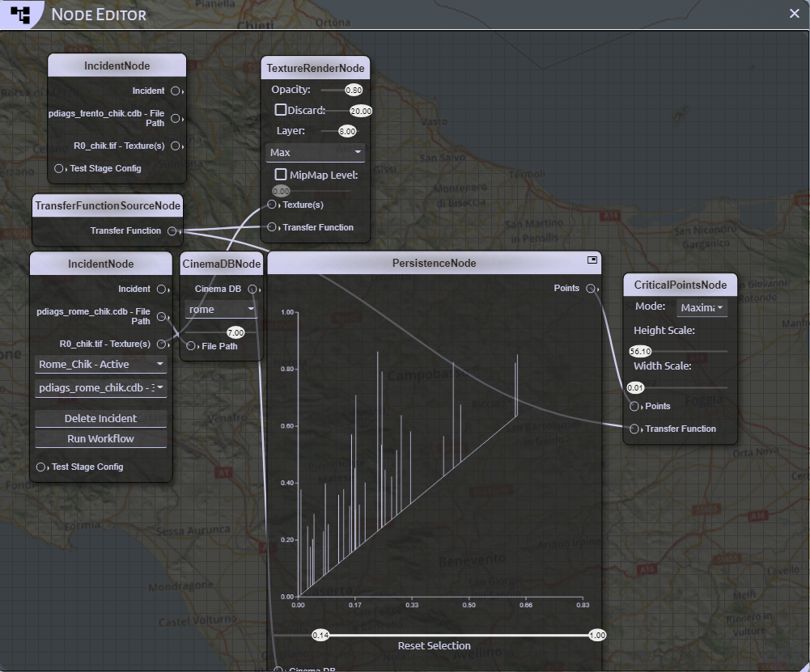
Task: Toggle the Discard checkbox in TextureRenderNode
Action: click(x=281, y=109)
